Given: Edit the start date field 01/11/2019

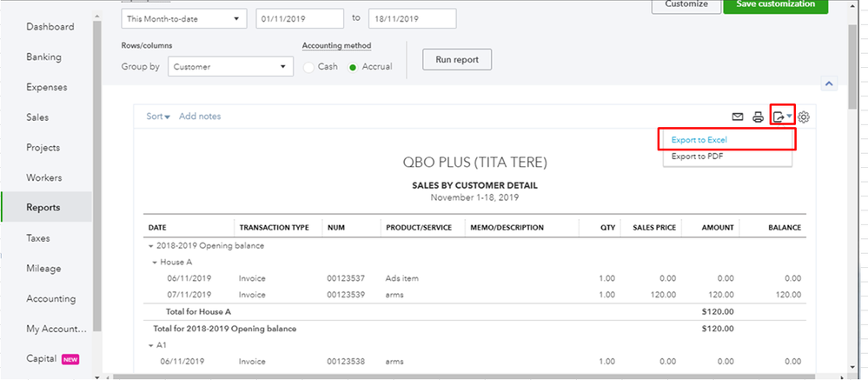Looking at the screenshot, I should (x=300, y=18).
